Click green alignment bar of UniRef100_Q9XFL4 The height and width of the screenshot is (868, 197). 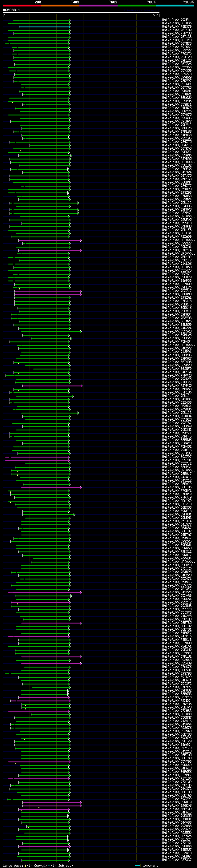point(42,20)
